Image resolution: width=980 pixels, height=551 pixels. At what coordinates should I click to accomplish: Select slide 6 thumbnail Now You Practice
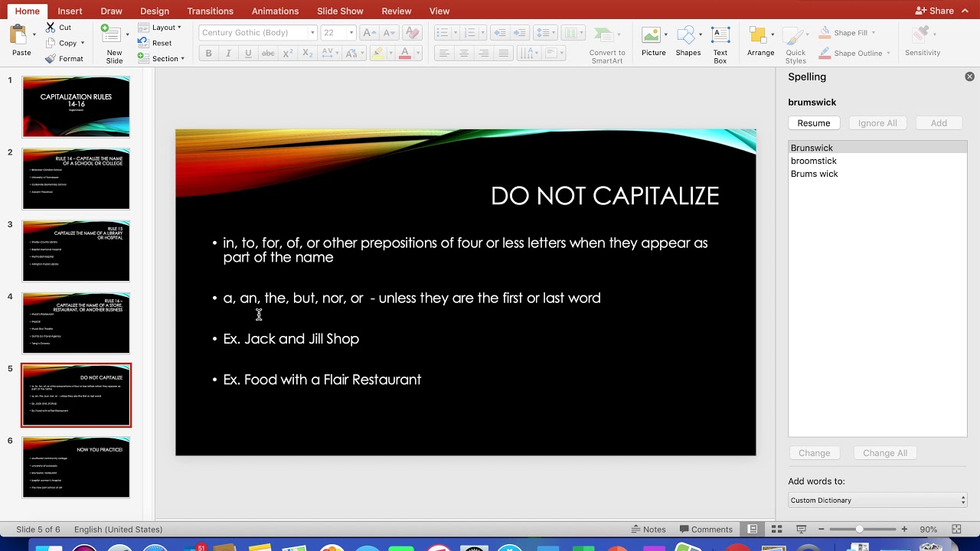76,467
